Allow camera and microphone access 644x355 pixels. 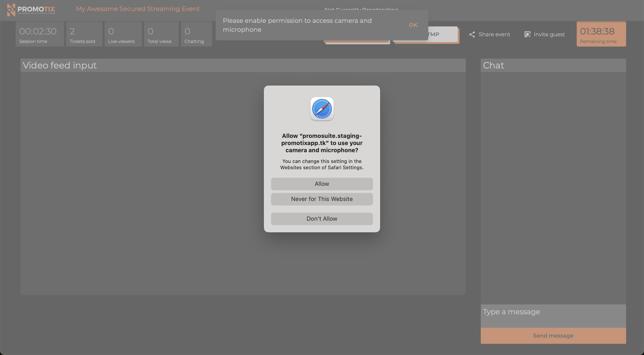click(322, 184)
